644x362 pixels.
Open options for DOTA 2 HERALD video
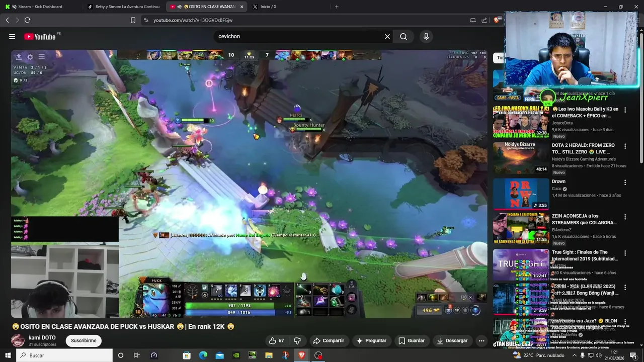[625, 146]
